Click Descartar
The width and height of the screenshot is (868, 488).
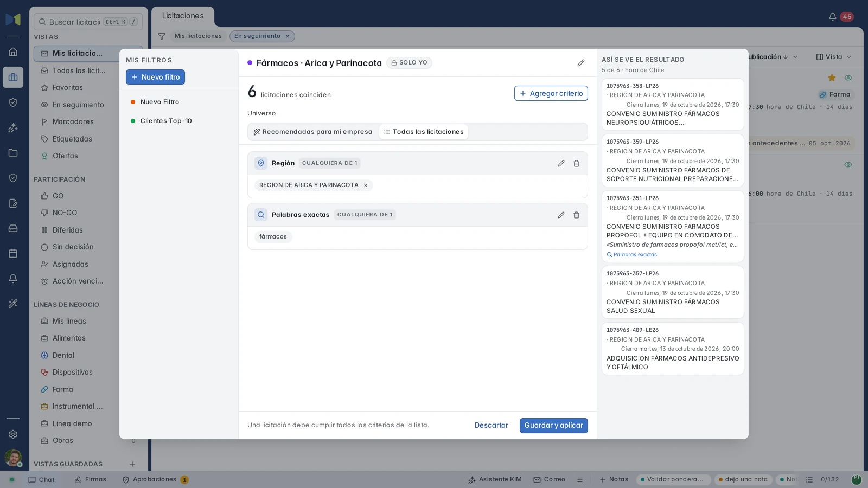click(492, 426)
